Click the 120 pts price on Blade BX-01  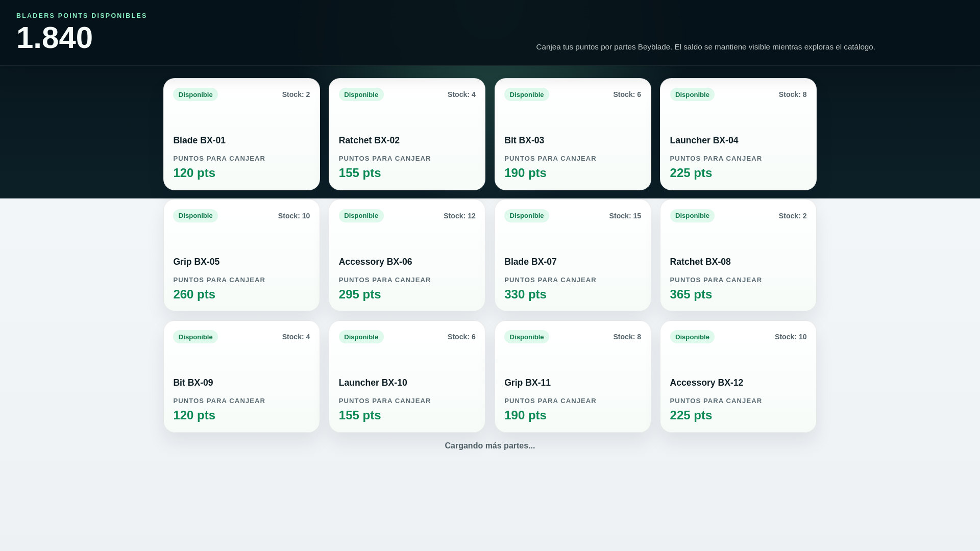coord(194,173)
